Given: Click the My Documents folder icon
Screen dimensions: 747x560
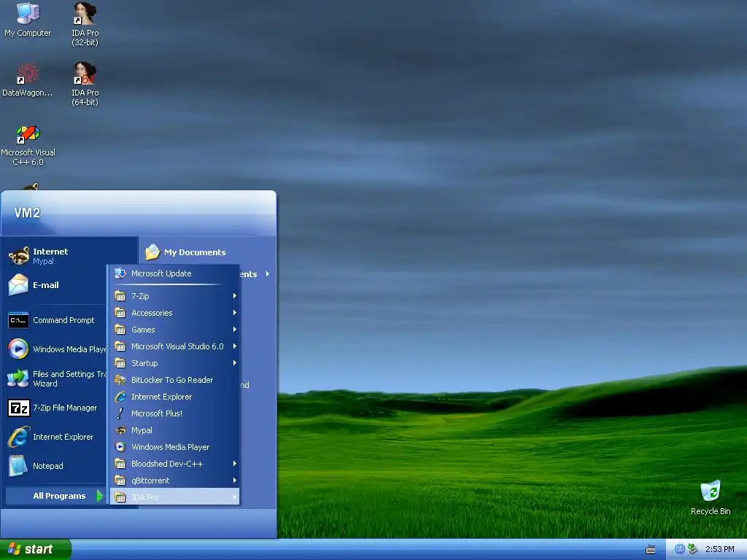Looking at the screenshot, I should point(152,252).
